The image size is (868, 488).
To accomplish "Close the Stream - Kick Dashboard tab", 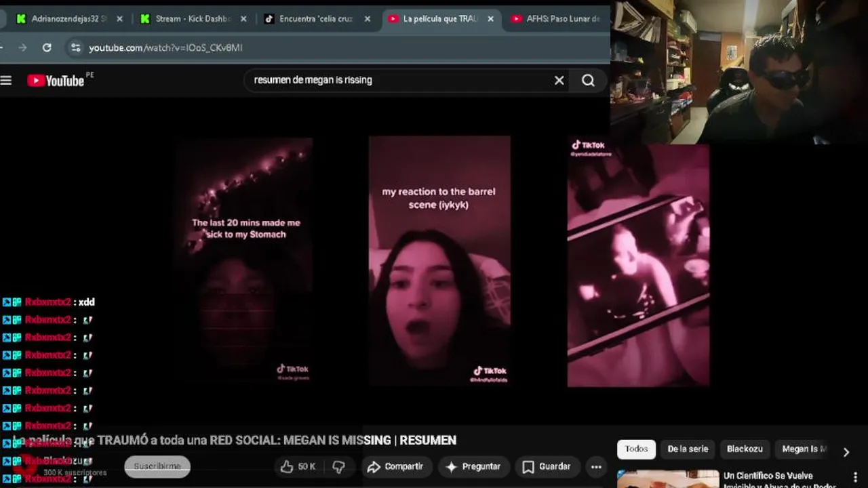I will (x=243, y=19).
